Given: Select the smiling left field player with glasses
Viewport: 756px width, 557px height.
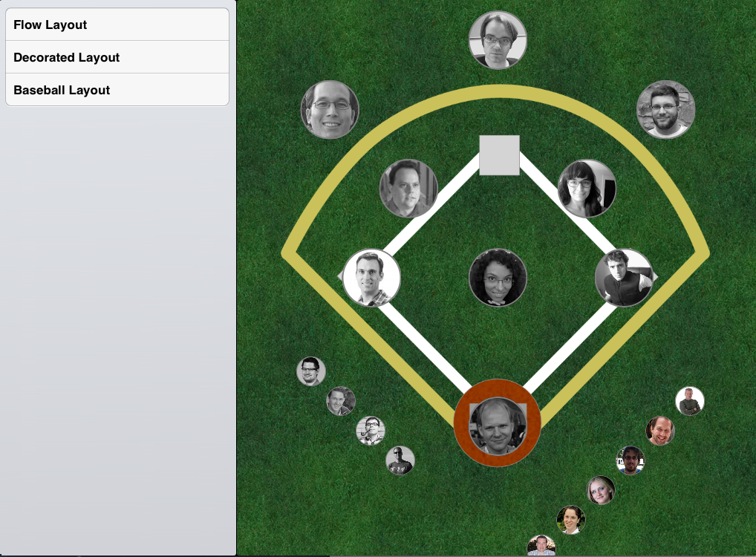Looking at the screenshot, I should tap(330, 109).
